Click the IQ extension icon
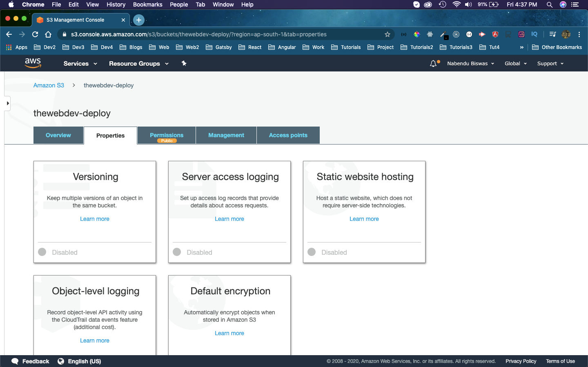The image size is (588, 367). (534, 34)
